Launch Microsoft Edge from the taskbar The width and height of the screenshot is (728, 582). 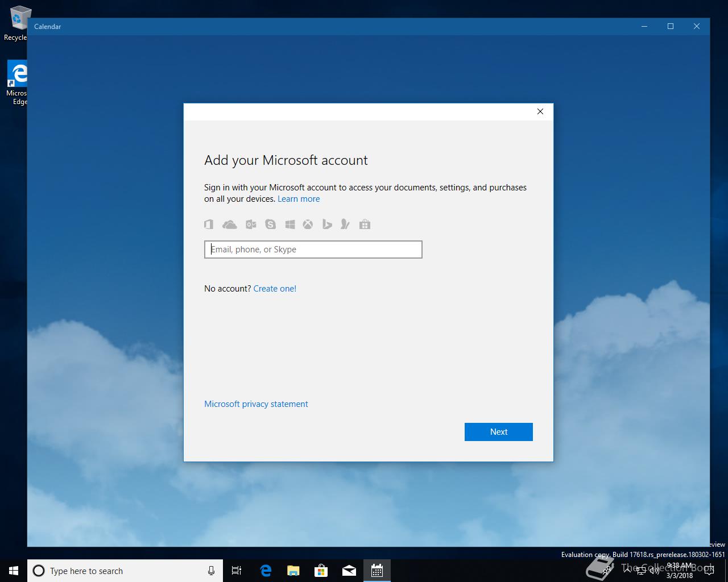point(265,571)
